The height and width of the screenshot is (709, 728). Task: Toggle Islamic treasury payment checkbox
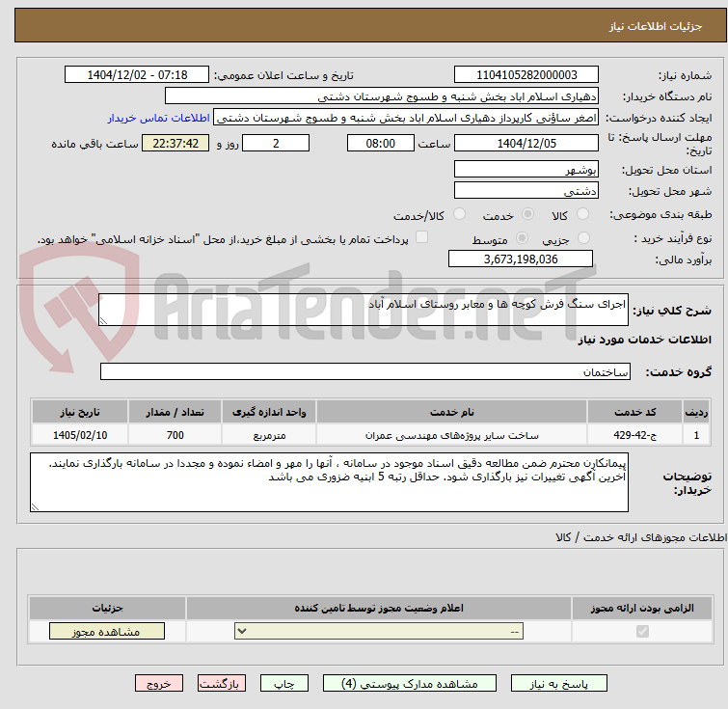pyautogui.click(x=421, y=237)
